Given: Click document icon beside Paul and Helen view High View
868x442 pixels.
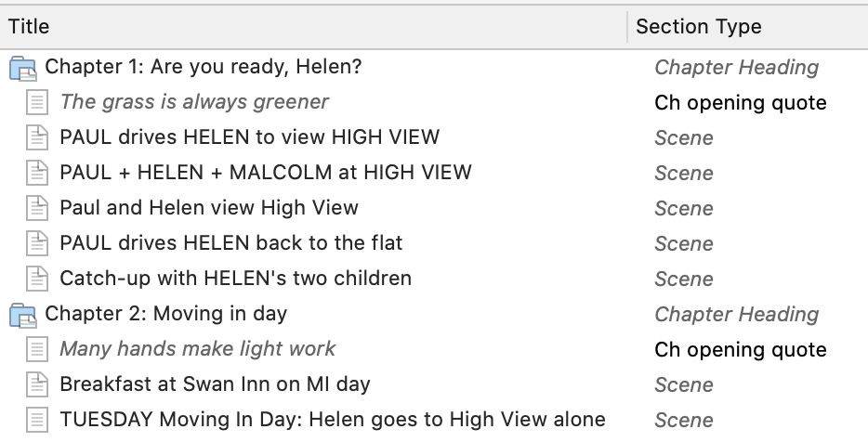Looking at the screenshot, I should point(37,209).
